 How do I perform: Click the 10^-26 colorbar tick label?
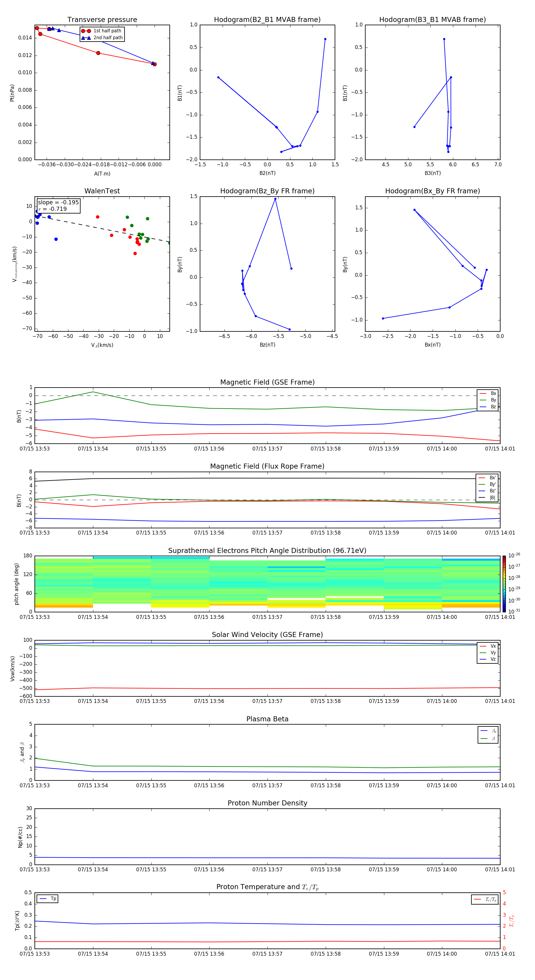pos(514,555)
